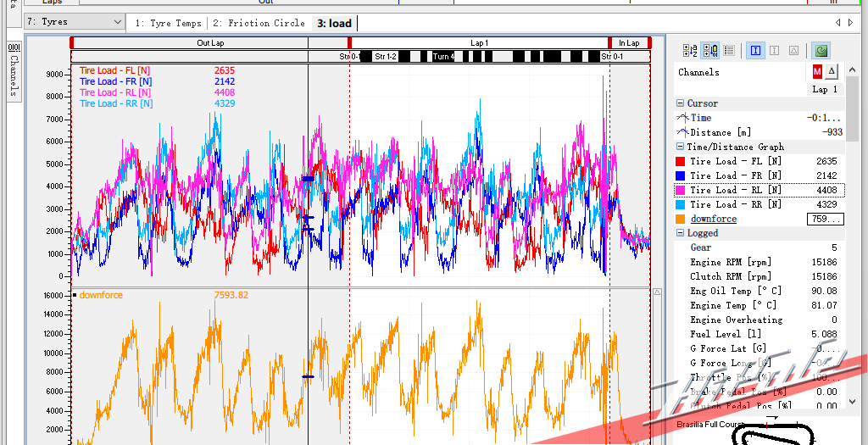
Task: Toggle the green track map icon
Action: (821, 51)
